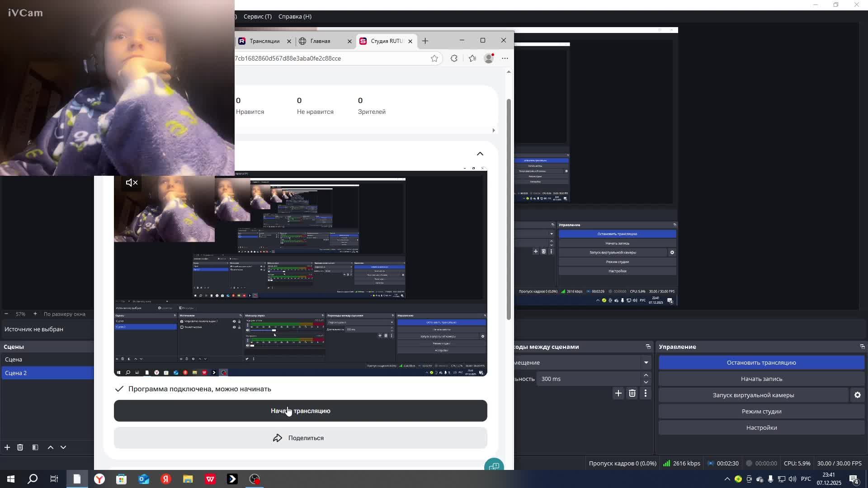Undock the Управление panel
Image resolution: width=868 pixels, height=488 pixels.
pos(862,347)
